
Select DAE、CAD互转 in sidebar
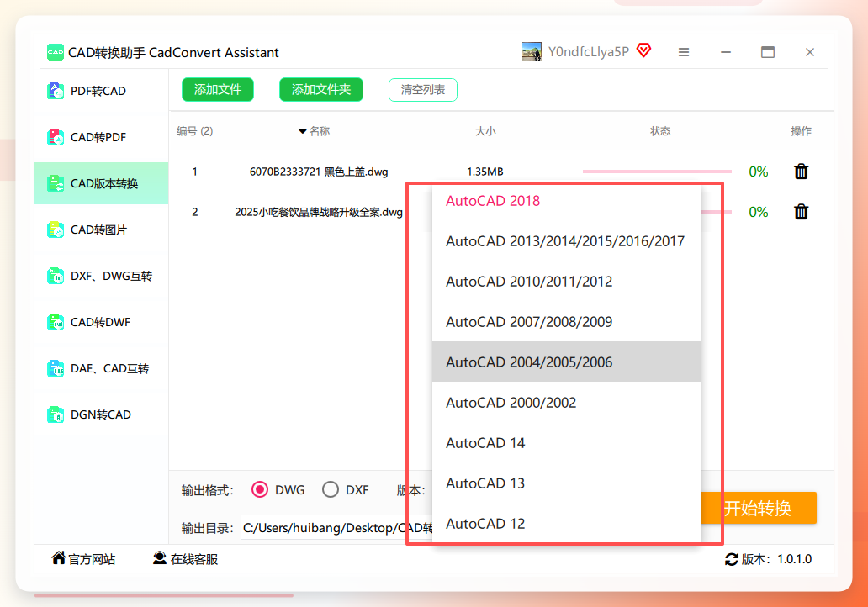click(x=101, y=368)
